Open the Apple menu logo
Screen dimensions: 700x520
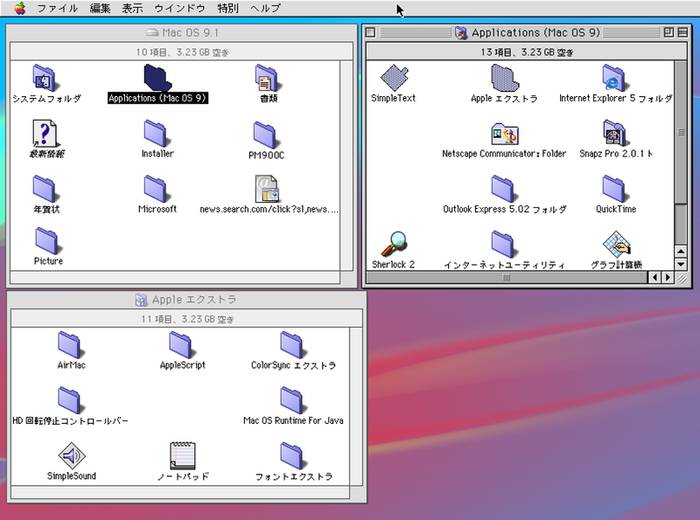pyautogui.click(x=20, y=8)
